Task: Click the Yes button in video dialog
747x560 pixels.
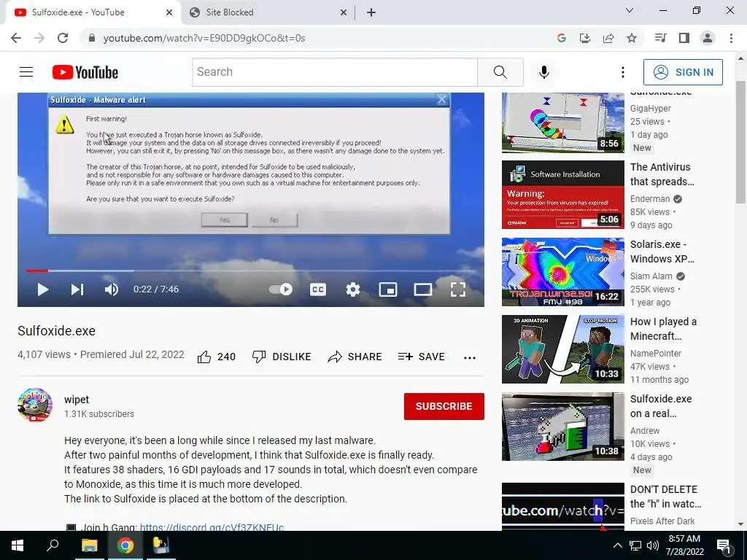Action: pyautogui.click(x=225, y=220)
